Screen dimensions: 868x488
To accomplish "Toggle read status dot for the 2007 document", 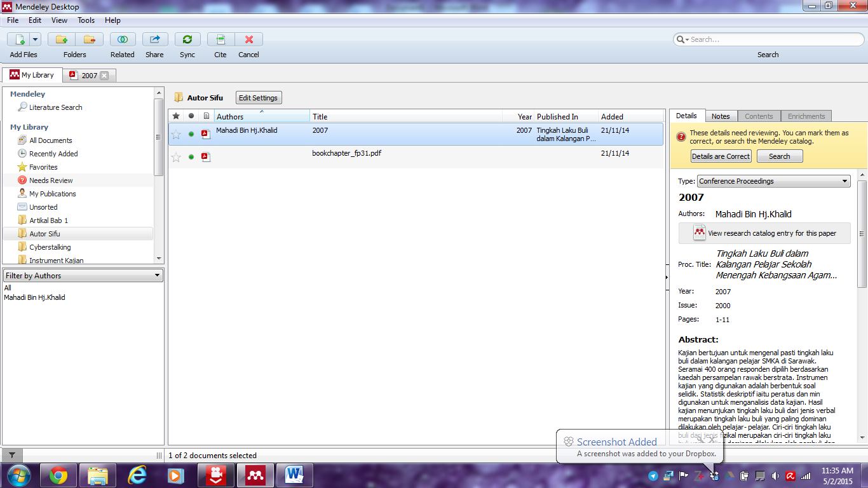I will (191, 134).
